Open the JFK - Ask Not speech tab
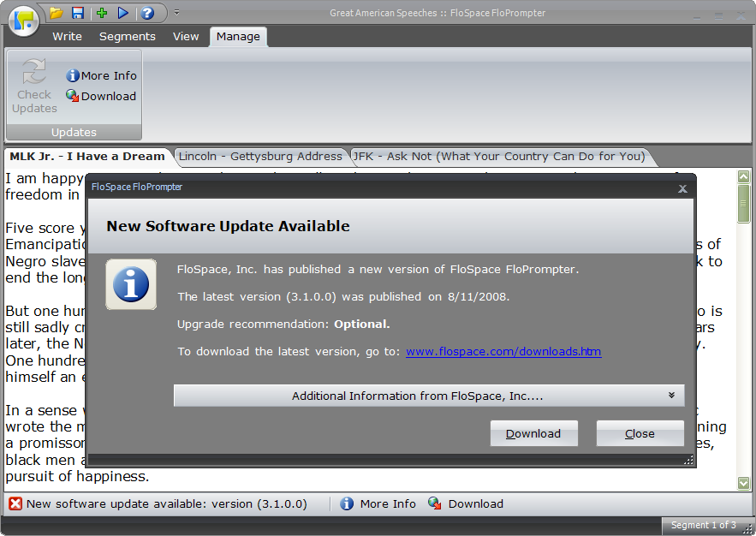Screen dimensions: 756x536 point(499,157)
